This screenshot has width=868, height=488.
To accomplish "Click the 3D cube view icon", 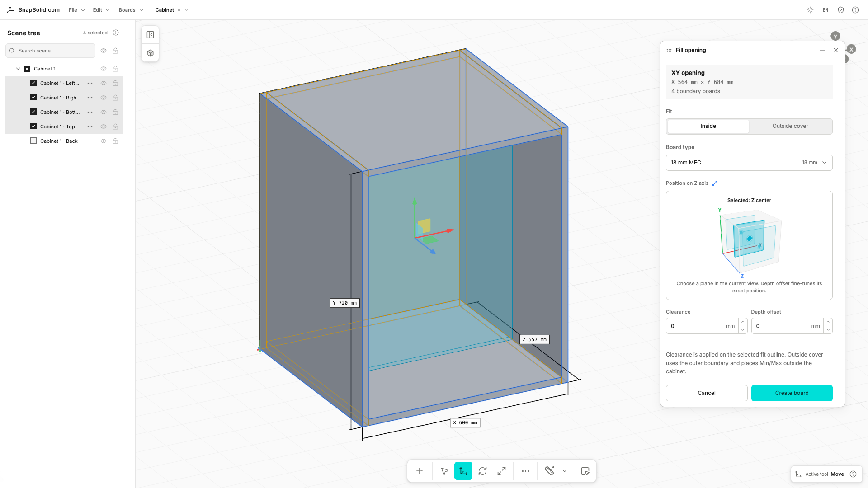I will coord(151,53).
